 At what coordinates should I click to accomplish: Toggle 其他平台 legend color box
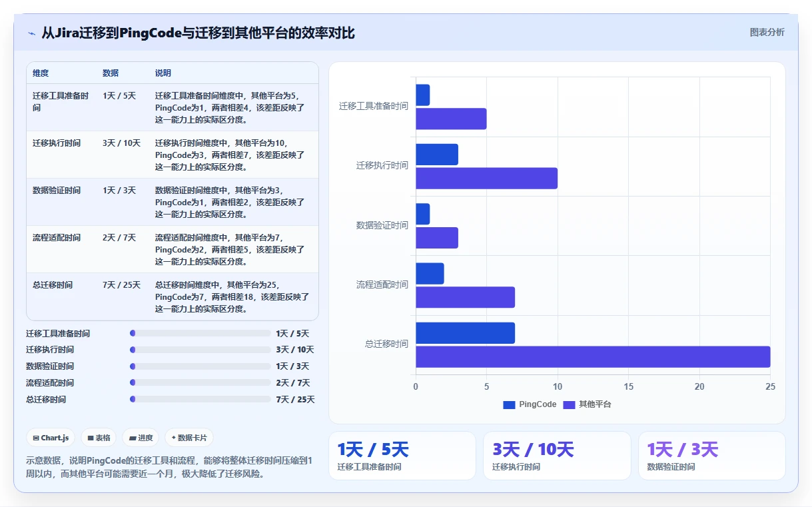pyautogui.click(x=569, y=404)
